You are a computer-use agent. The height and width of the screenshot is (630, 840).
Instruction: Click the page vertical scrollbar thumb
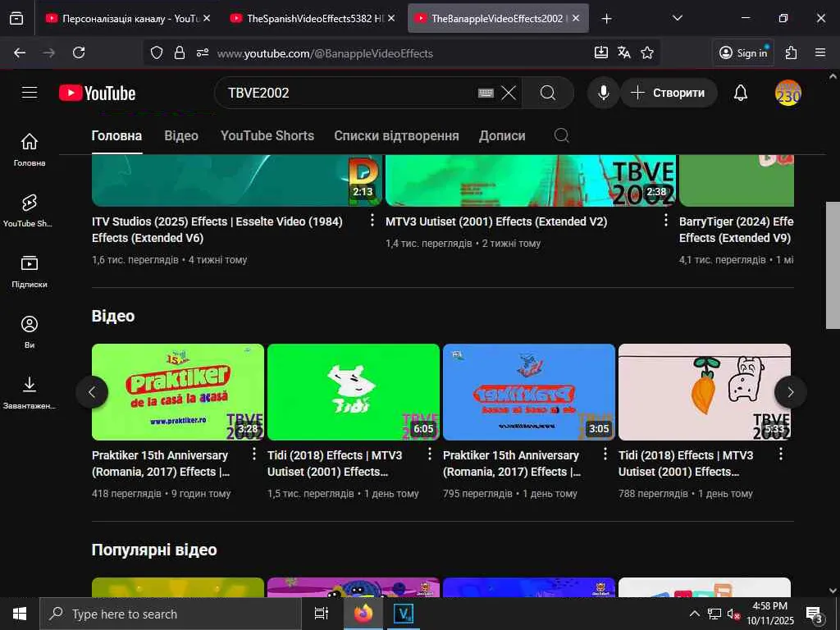coord(833,265)
